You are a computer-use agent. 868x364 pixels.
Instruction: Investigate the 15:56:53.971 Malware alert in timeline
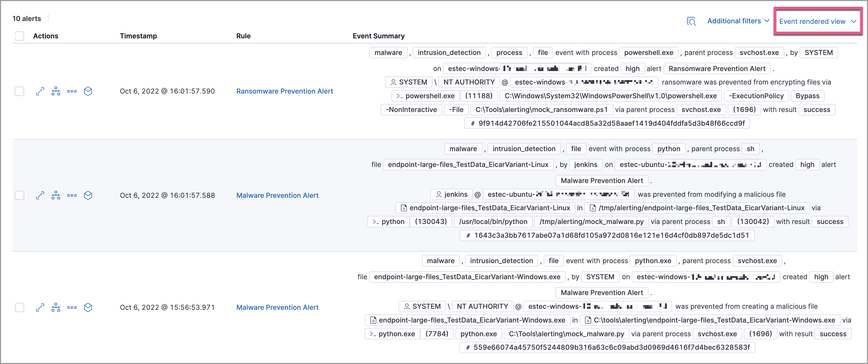point(88,307)
